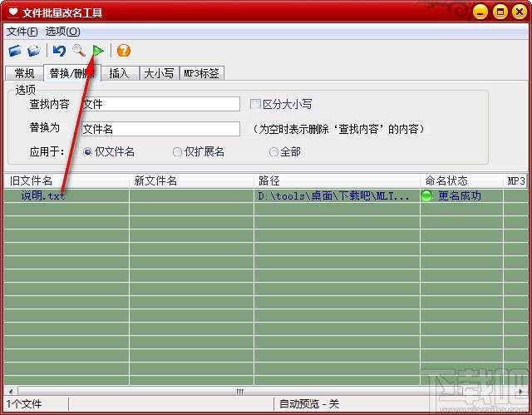Click the add folder icon in toolbar
Viewport: 532px width, 415px height.
pyautogui.click(x=34, y=52)
